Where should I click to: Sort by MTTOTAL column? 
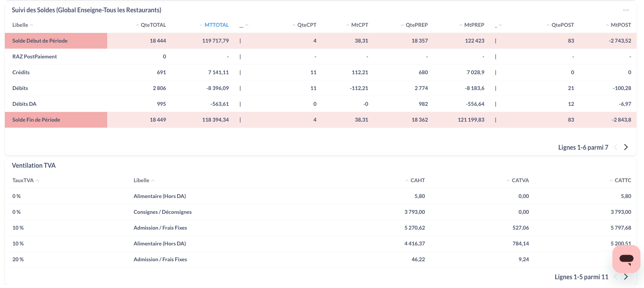(x=216, y=25)
